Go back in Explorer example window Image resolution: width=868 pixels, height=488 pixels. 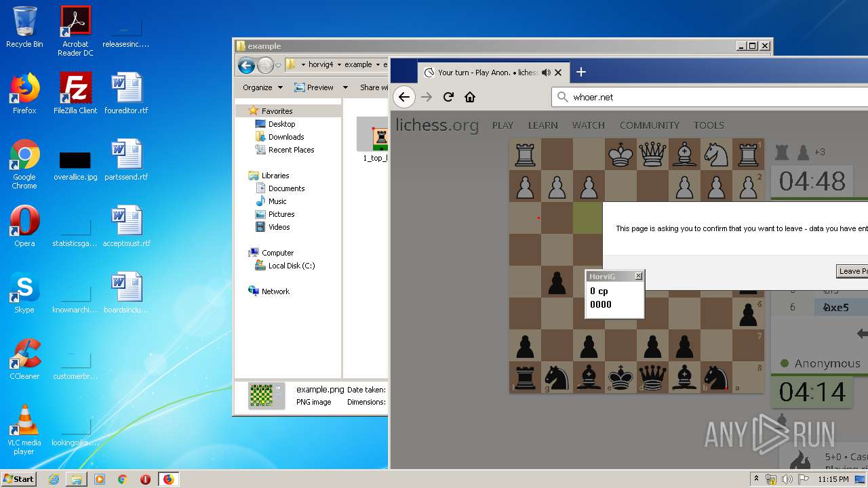246,65
